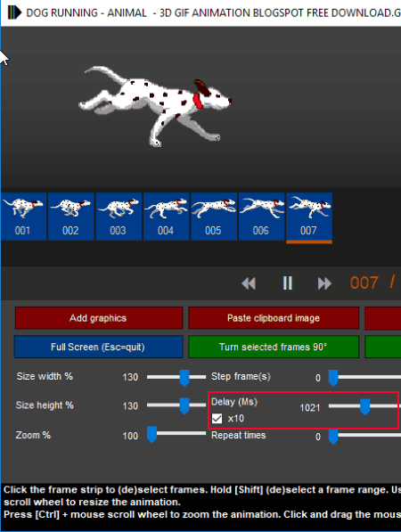The width and height of the screenshot is (401, 532).
Task: Click the Step frame(s) slider handle
Action: pyautogui.click(x=333, y=378)
